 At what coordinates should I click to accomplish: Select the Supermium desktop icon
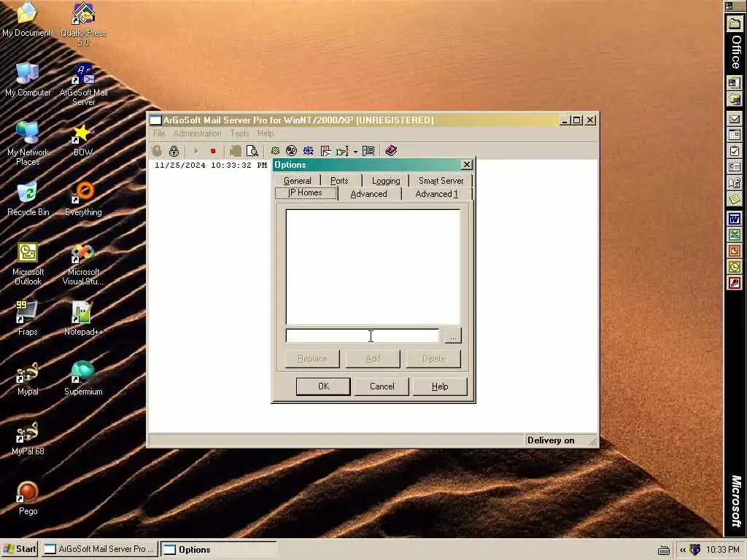tap(83, 378)
